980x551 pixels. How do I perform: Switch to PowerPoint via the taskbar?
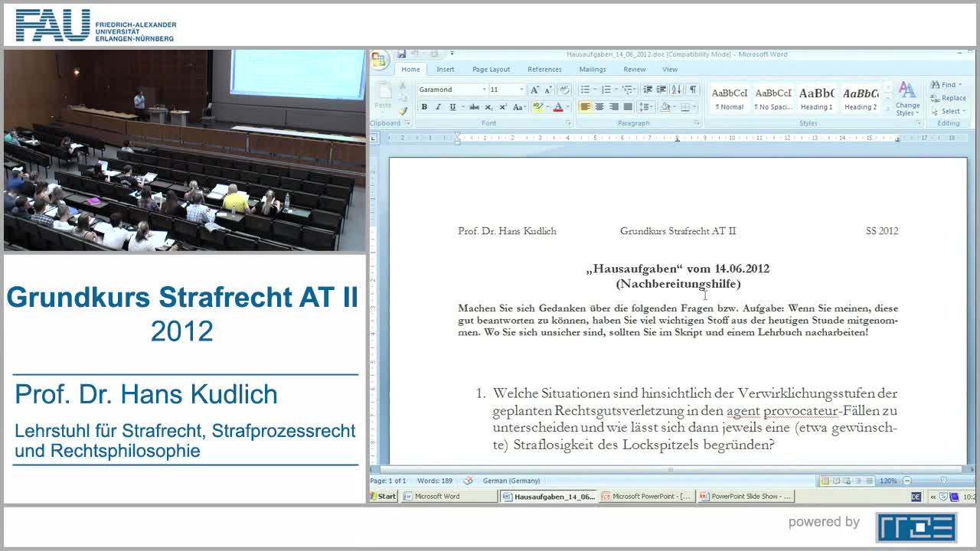pos(645,496)
